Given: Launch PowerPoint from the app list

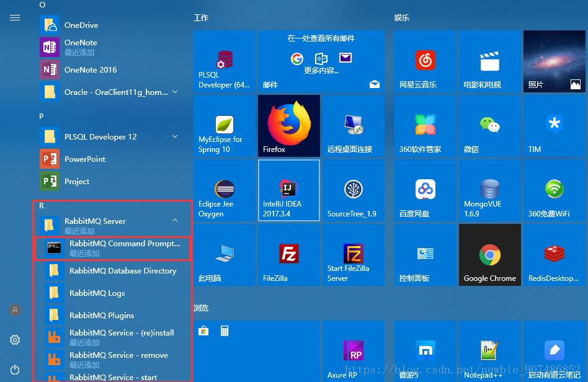Looking at the screenshot, I should [112, 159].
